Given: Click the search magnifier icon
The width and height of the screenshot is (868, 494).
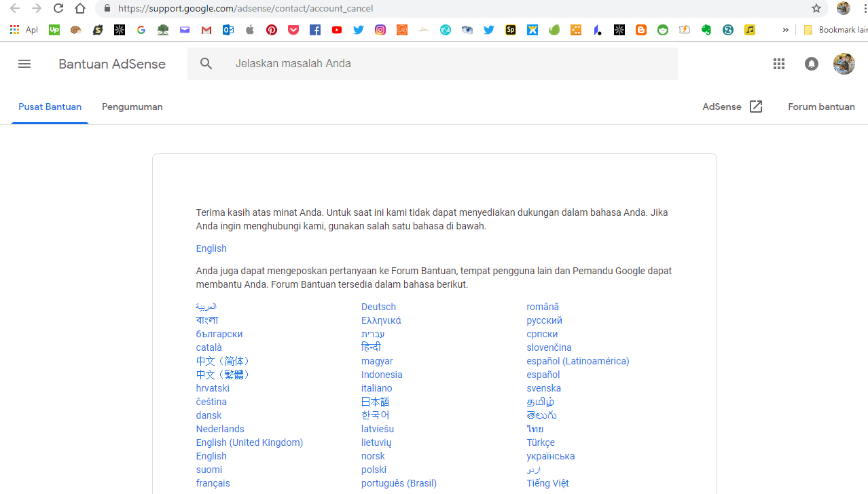Looking at the screenshot, I should 206,64.
